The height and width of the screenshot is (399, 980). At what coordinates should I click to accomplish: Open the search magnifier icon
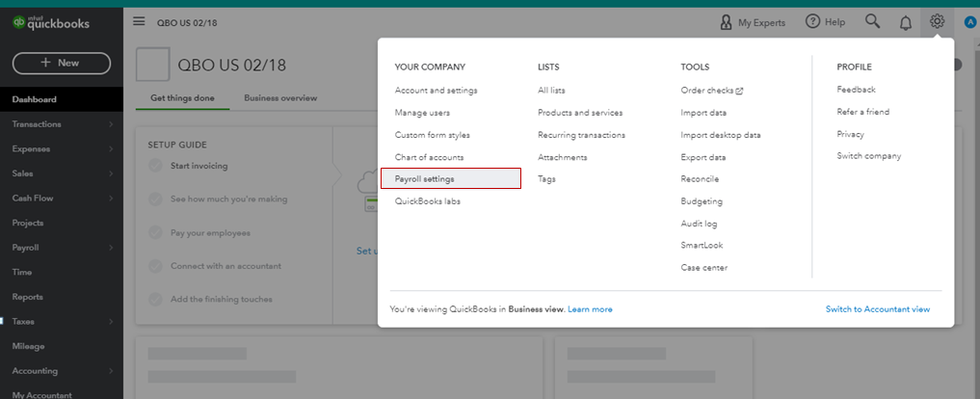(872, 21)
